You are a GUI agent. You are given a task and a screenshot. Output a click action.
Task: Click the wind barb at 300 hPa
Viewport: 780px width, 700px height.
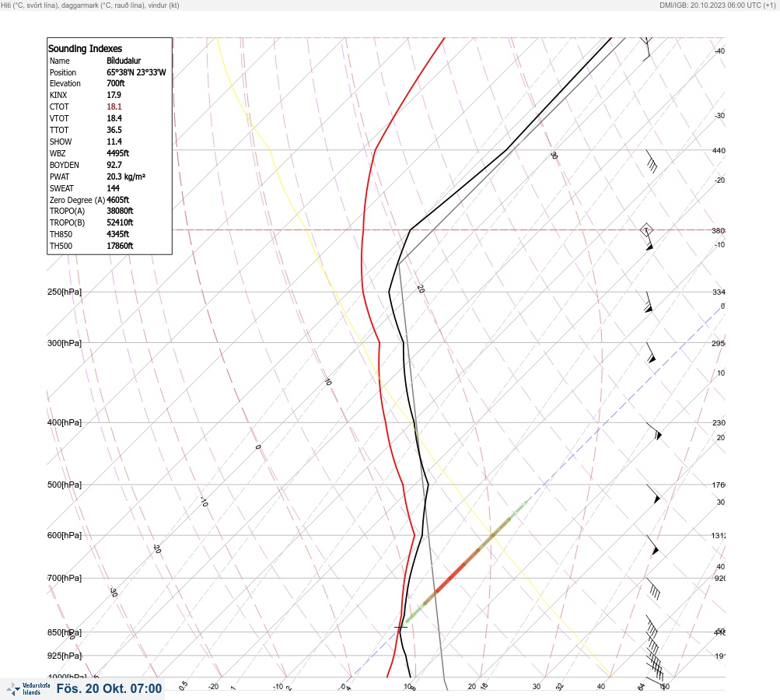click(x=651, y=353)
